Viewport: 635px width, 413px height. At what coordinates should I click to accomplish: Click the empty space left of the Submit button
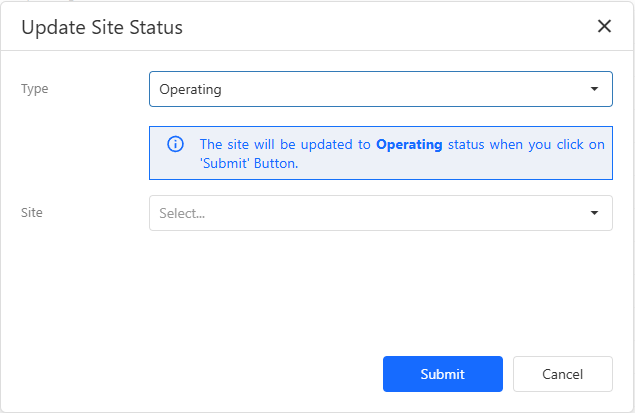[x=194, y=374]
